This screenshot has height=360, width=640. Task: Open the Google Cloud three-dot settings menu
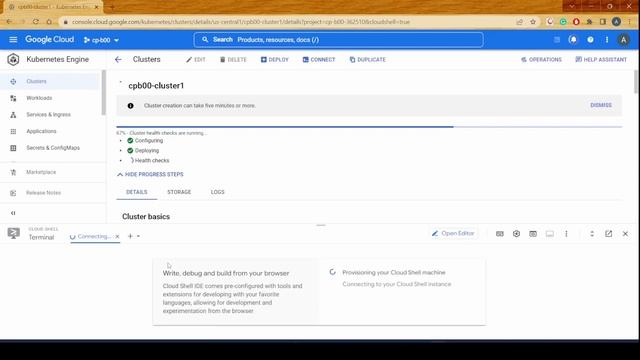click(x=607, y=40)
